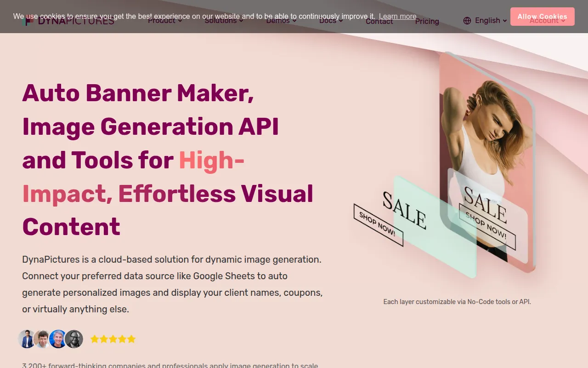Screen dimensions: 588x368
Task: Open the Product dropdown menu
Action: tap(165, 20)
